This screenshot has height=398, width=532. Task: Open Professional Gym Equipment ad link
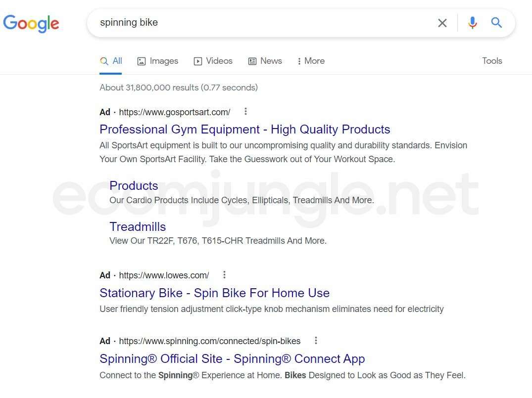coord(244,130)
